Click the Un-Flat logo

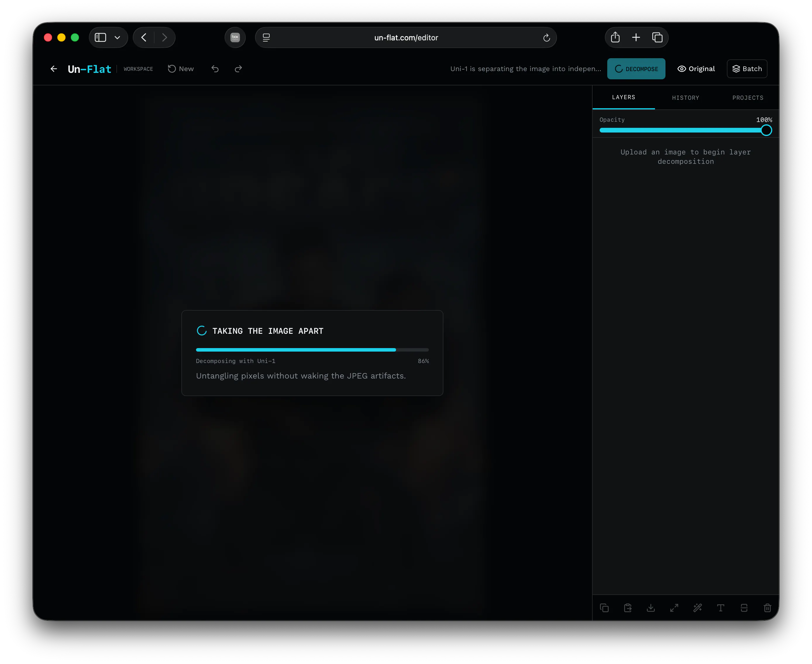pos(90,69)
